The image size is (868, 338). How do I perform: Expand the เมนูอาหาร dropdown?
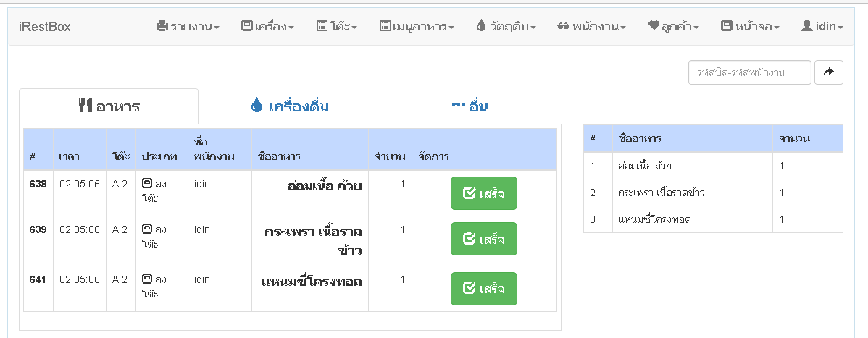click(417, 26)
